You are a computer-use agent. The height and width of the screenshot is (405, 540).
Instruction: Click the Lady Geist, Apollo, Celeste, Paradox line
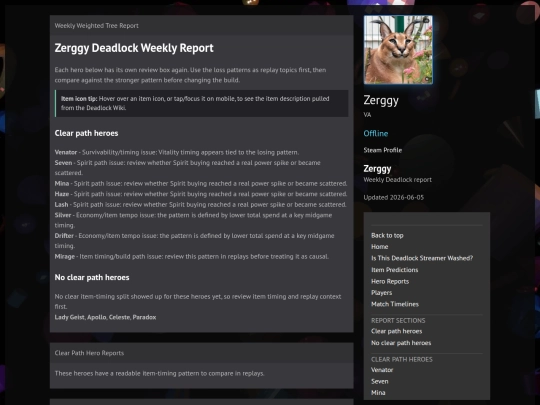(x=105, y=317)
